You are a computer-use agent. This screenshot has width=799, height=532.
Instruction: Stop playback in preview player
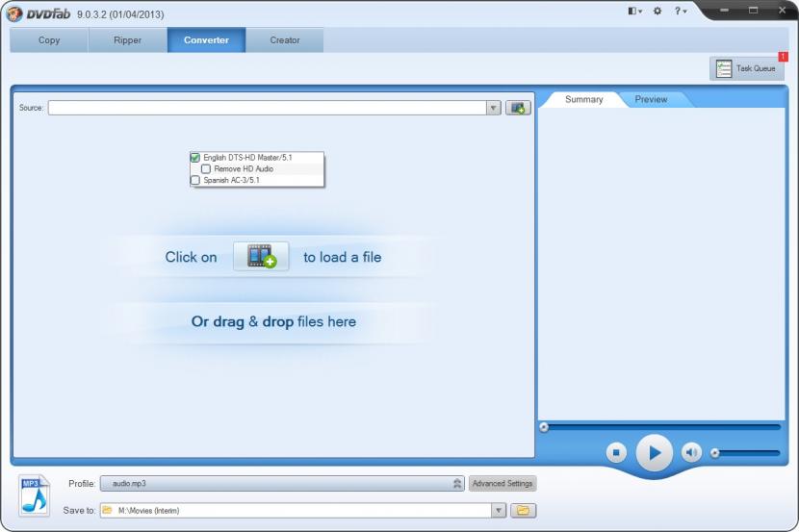616,452
